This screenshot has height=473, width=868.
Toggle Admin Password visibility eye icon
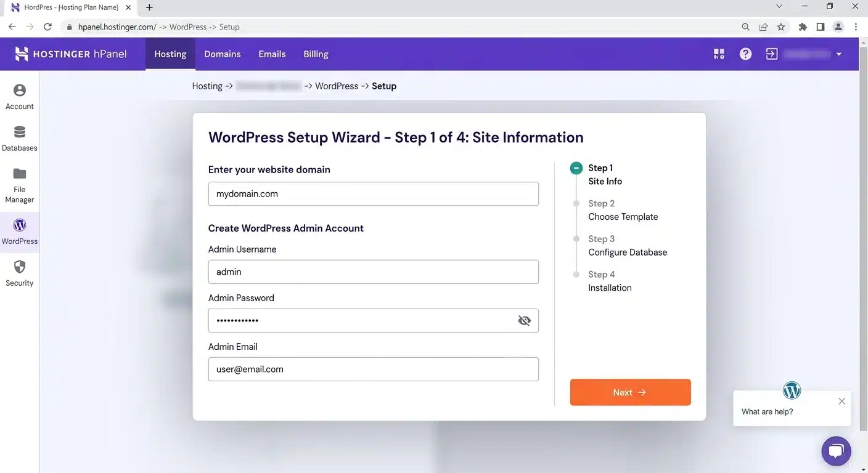coord(525,320)
